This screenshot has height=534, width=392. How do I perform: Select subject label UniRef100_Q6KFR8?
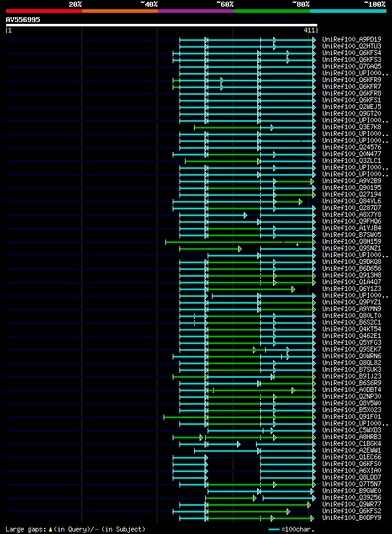pos(352,93)
